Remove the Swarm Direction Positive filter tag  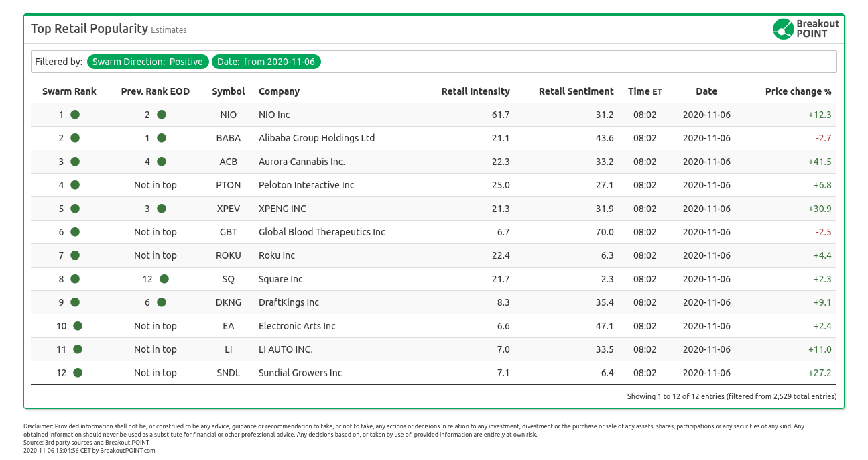click(x=147, y=62)
